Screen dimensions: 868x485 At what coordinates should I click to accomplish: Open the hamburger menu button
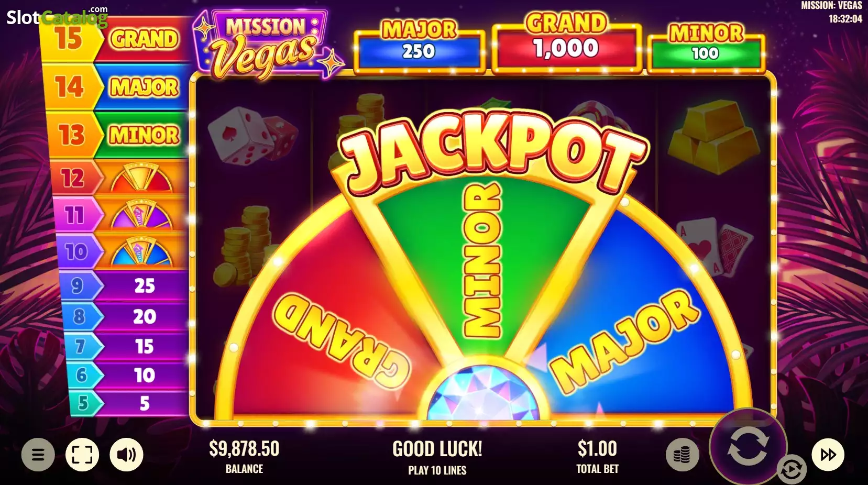click(38, 455)
